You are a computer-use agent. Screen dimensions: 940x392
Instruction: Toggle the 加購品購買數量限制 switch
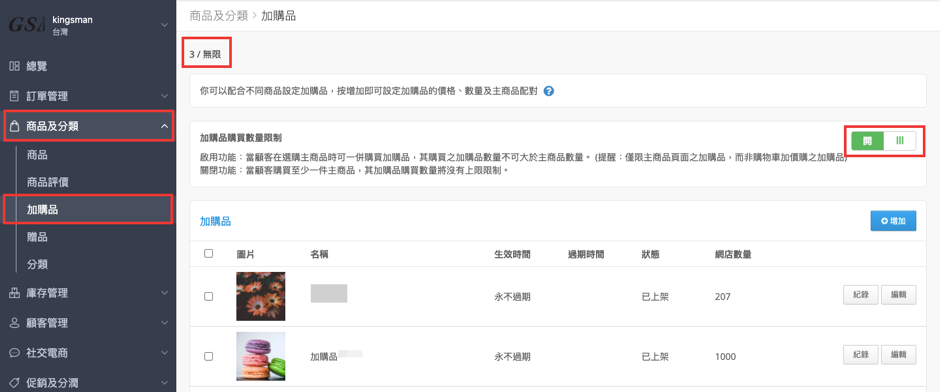(x=884, y=140)
